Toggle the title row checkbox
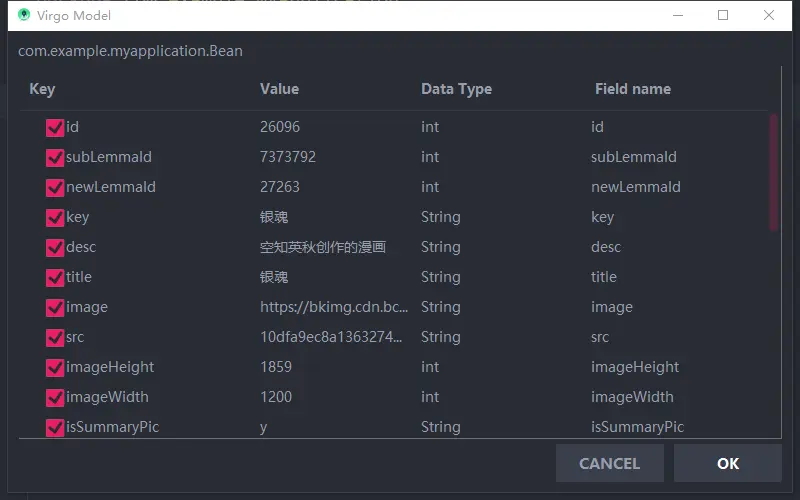 coord(55,278)
